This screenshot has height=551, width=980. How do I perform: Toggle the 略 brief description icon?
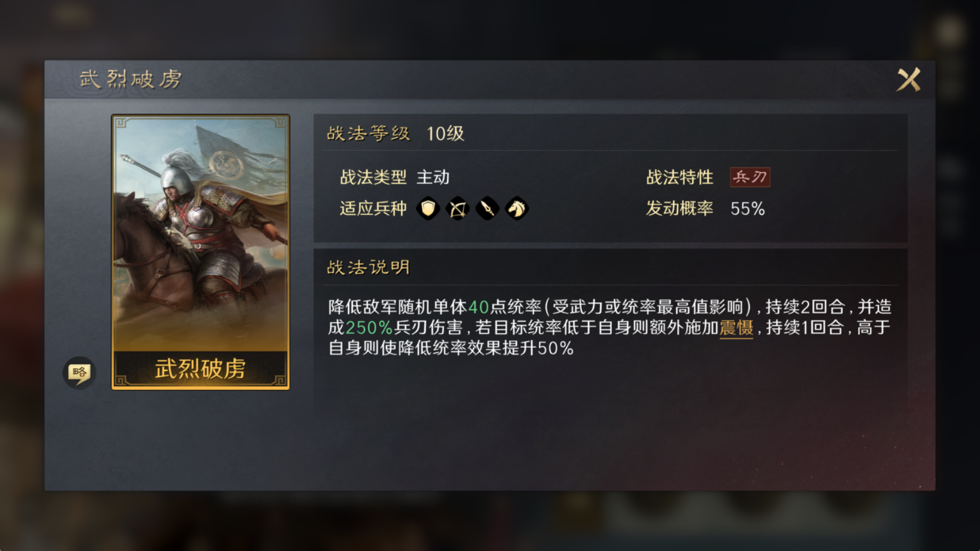tap(79, 373)
